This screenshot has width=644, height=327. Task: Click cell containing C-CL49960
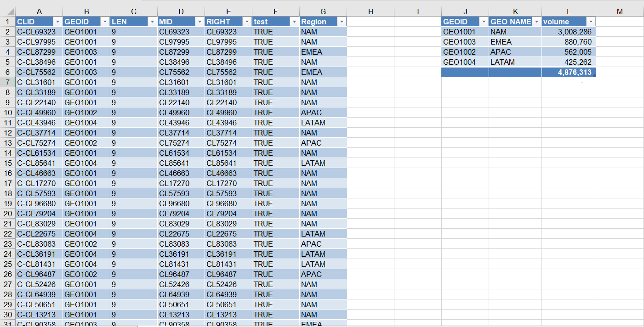[x=39, y=113]
